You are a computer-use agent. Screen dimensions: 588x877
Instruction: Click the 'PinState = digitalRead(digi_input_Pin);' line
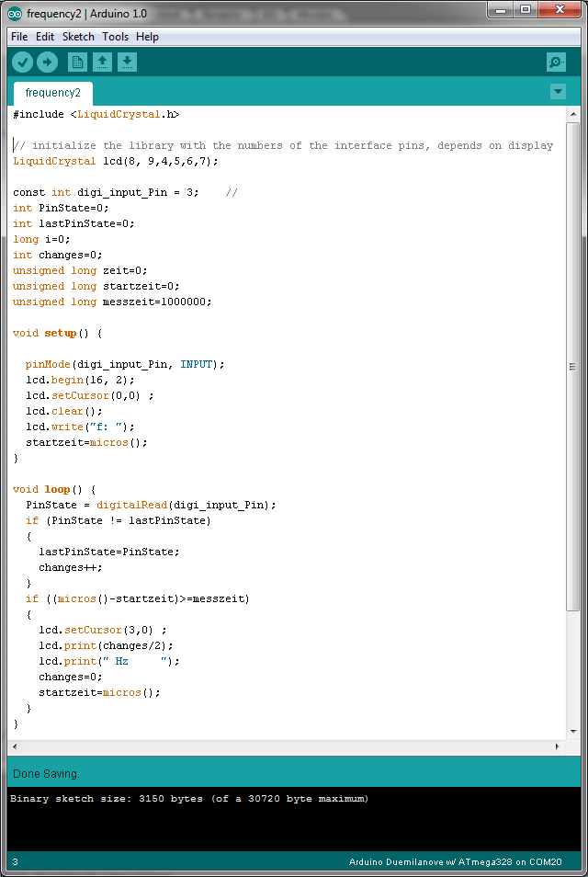(x=151, y=506)
